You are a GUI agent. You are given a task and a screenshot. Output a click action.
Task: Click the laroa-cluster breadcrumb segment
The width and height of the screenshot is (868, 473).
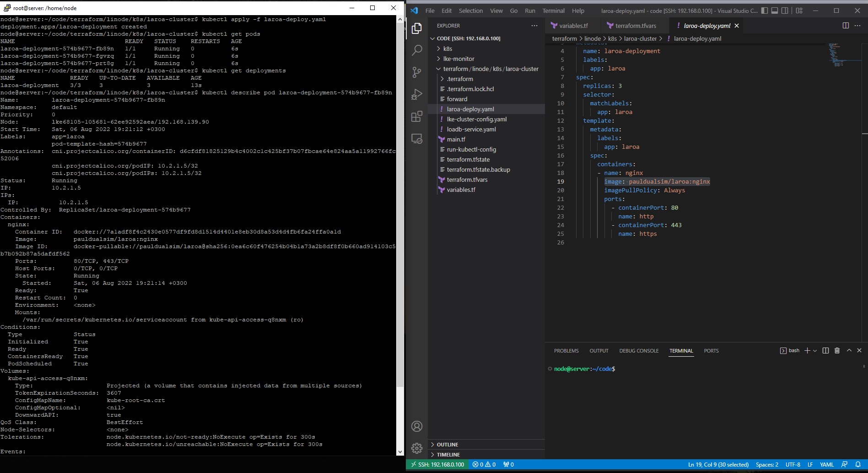pyautogui.click(x=640, y=38)
